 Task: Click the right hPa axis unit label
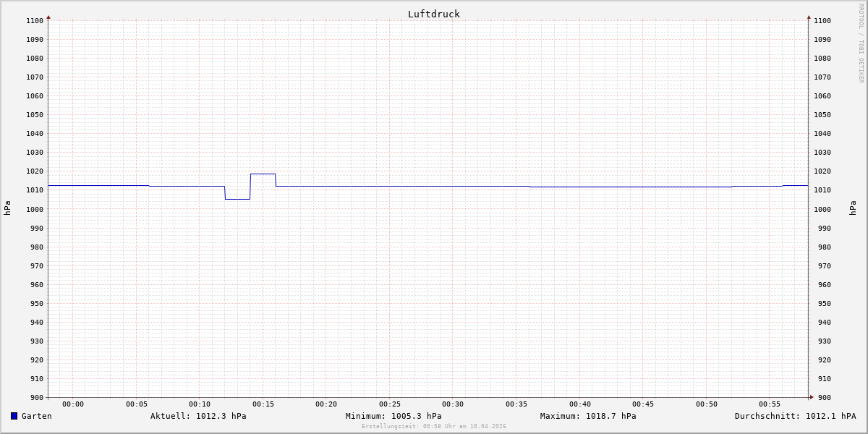pos(854,208)
